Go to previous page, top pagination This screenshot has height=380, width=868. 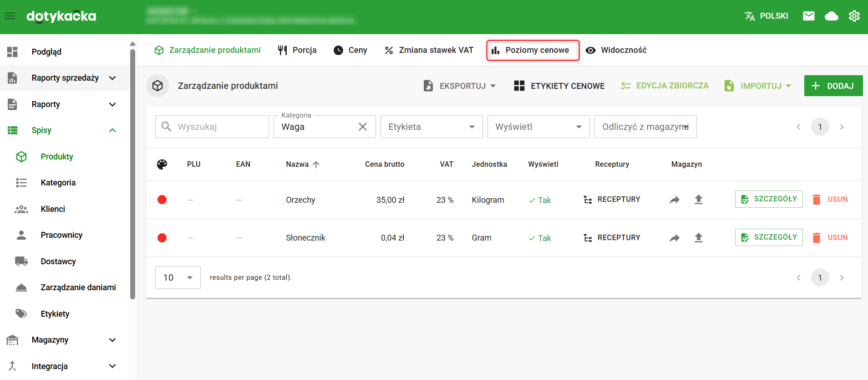click(798, 127)
